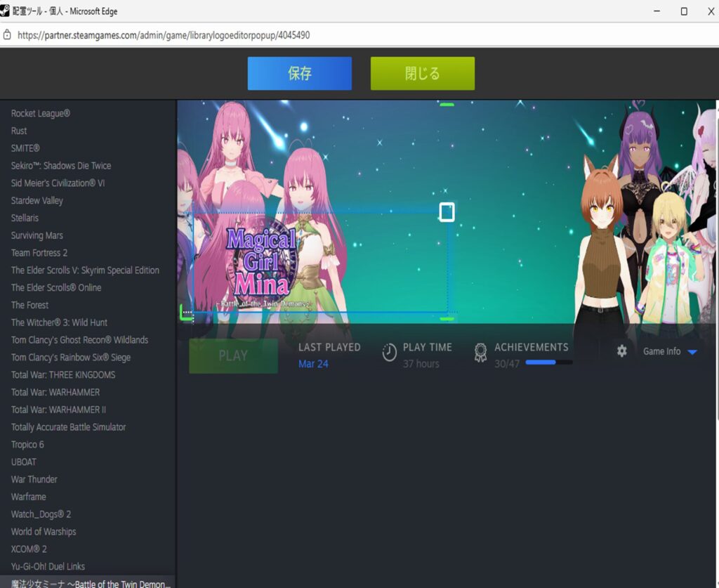
Task: Click the top center green pin marker
Action: point(447,105)
